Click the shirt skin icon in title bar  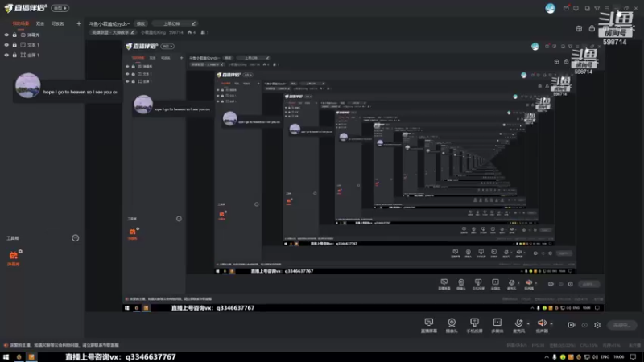(x=597, y=8)
